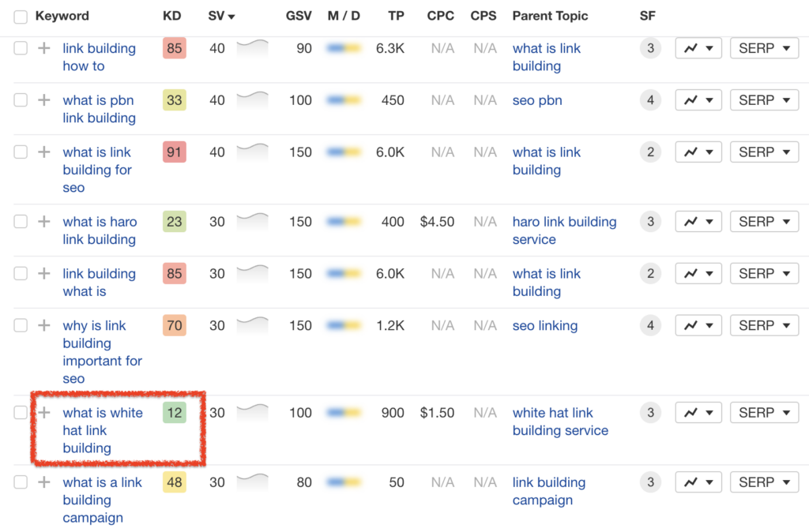The height and width of the screenshot is (532, 809).
Task: Click the plus icon next to "link building how to"
Action: coord(45,48)
